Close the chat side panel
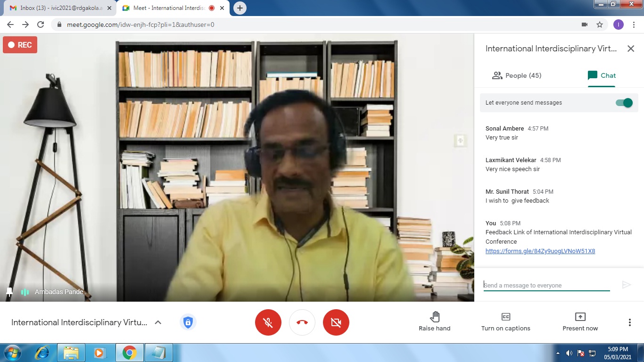The width and height of the screenshot is (644, 362). [x=631, y=49]
